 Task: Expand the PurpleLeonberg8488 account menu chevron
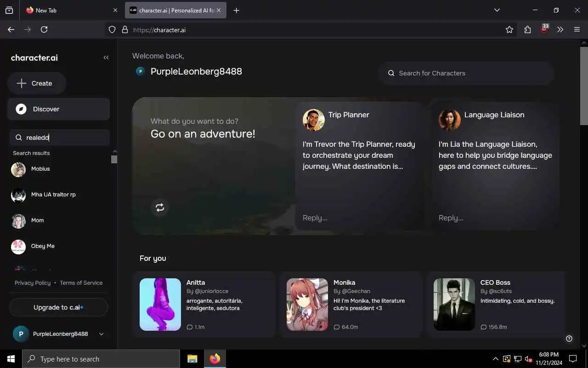[x=102, y=334]
